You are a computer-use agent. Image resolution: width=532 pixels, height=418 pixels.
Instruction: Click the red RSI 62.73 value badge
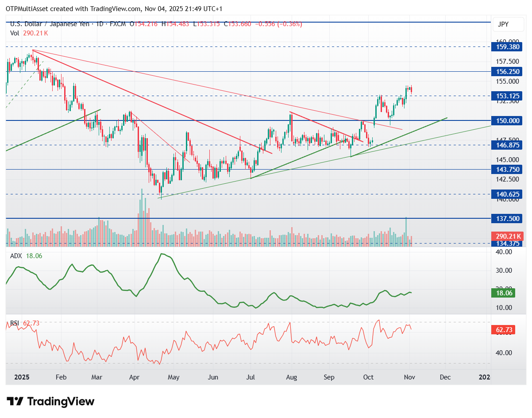[504, 329]
